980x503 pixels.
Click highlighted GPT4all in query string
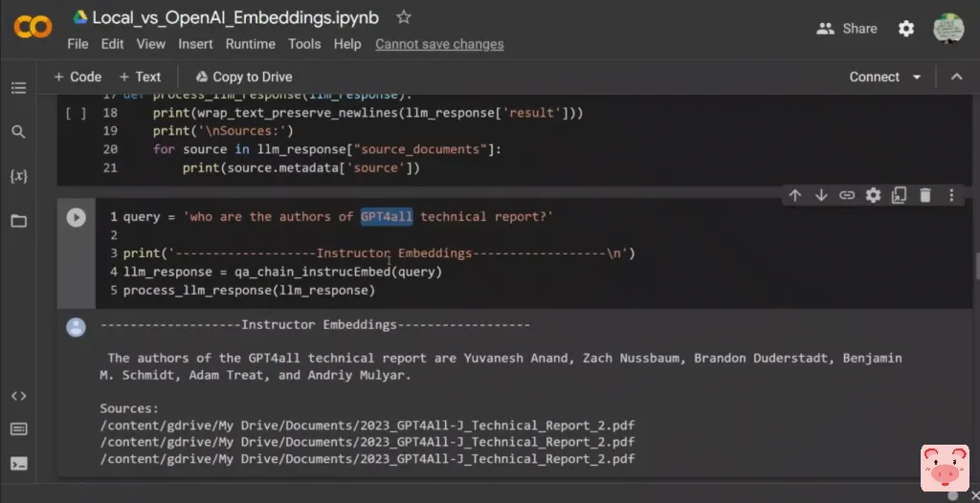387,217
